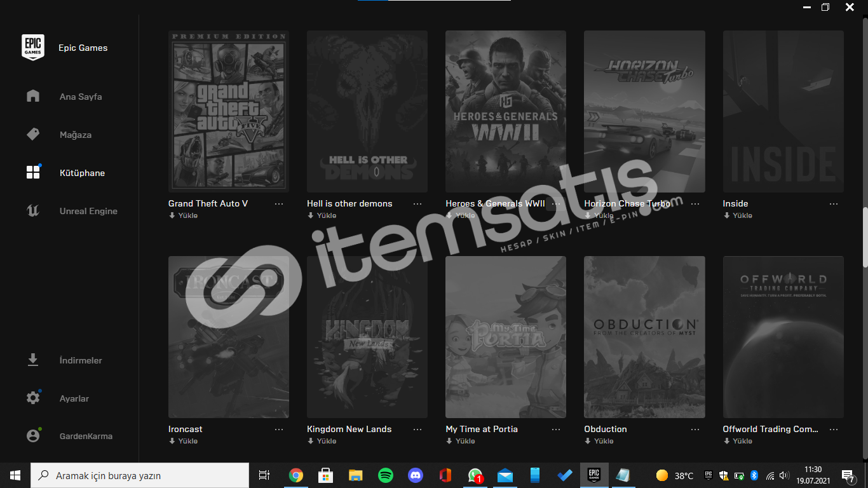
Task: Click the volume speaker tray icon
Action: [x=783, y=475]
